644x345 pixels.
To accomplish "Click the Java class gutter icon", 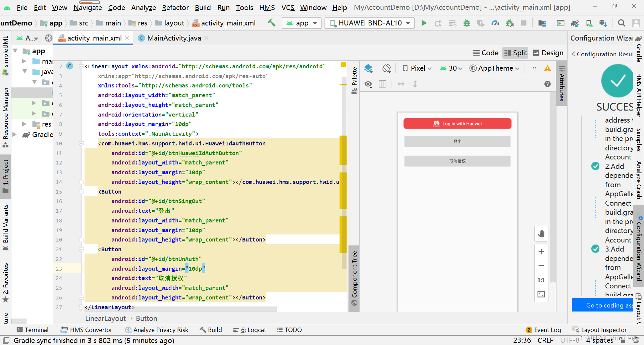I will pyautogui.click(x=69, y=66).
